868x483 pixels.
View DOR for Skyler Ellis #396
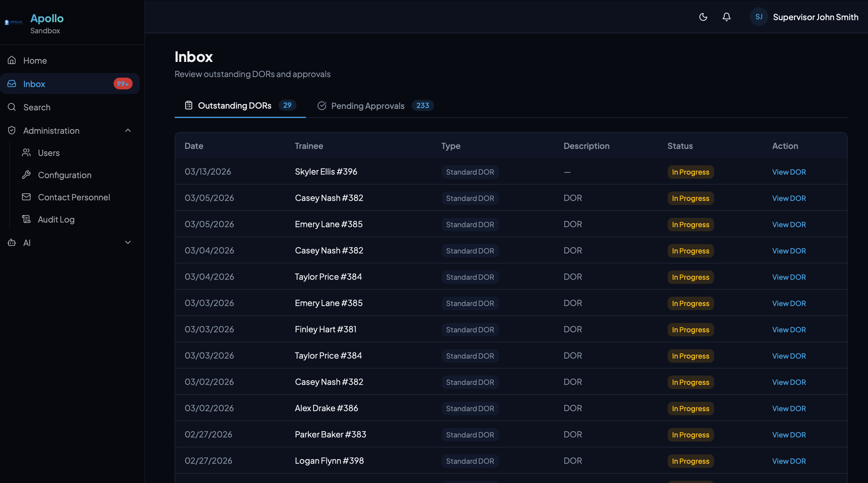[x=789, y=172]
